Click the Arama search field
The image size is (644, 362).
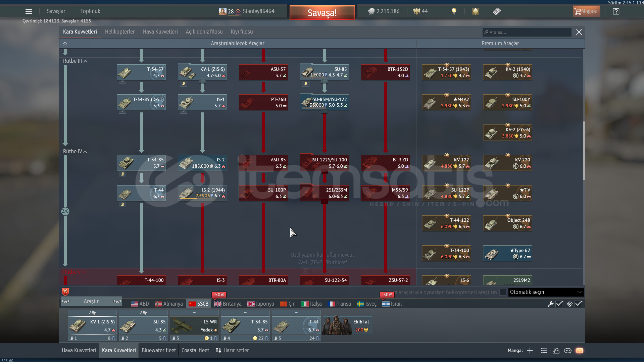pyautogui.click(x=527, y=32)
